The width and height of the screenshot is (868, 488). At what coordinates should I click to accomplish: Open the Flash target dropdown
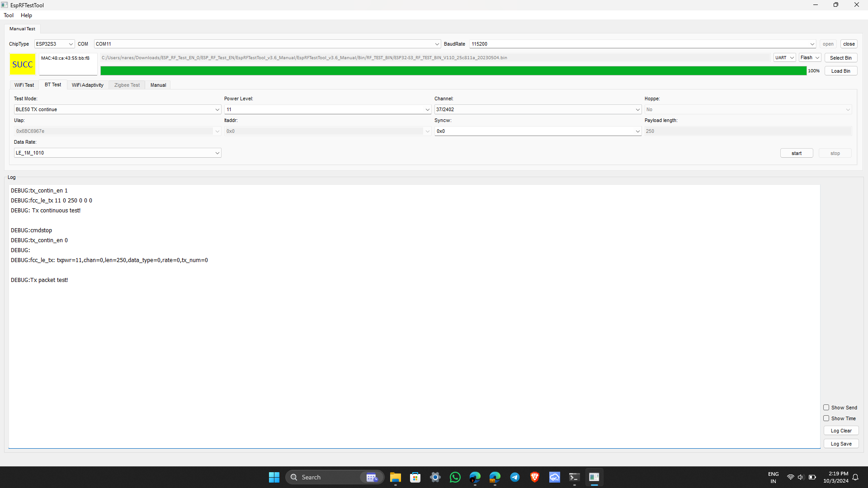point(810,58)
